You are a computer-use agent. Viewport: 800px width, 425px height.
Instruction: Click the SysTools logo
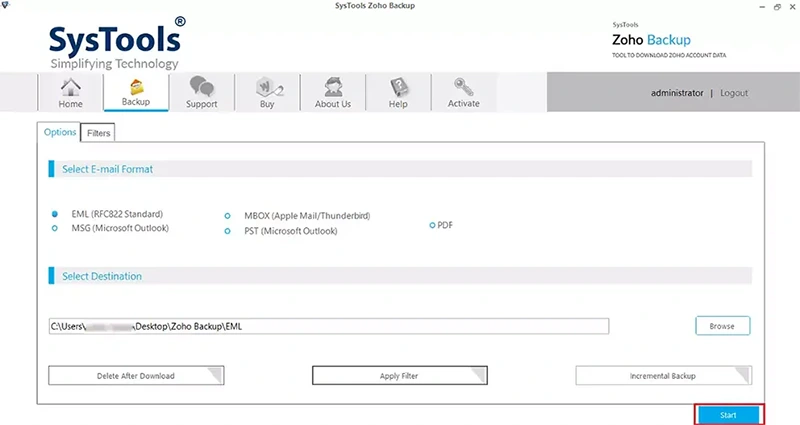[x=117, y=44]
